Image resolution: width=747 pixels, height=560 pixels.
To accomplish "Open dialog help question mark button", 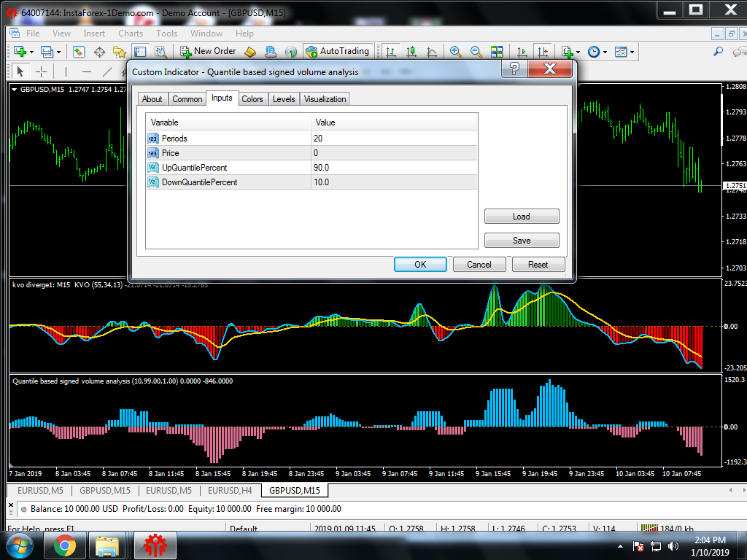I will tap(514, 69).
